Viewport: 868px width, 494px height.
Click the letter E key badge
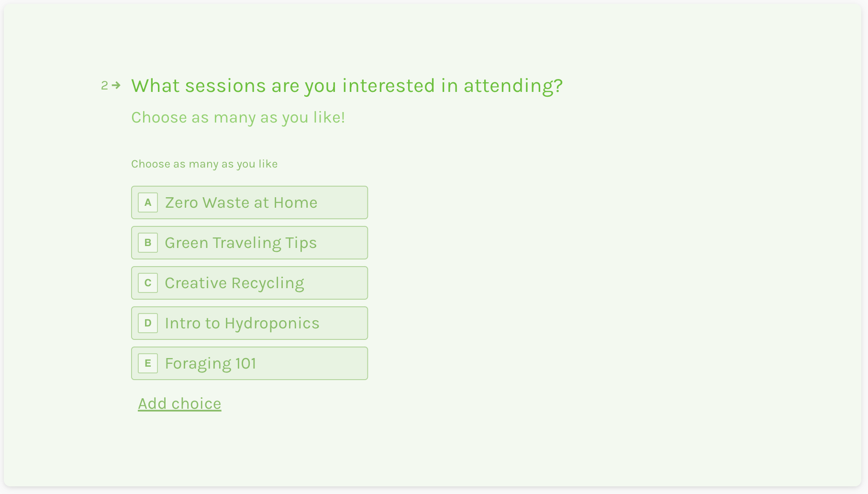[x=148, y=363]
